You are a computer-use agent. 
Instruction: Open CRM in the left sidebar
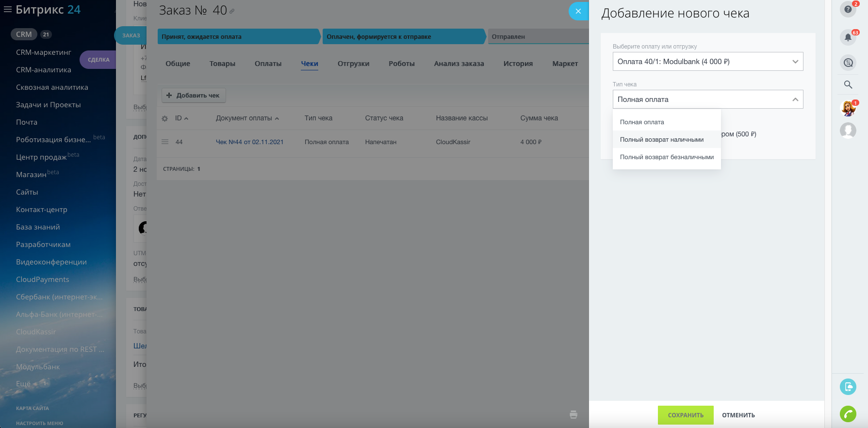[24, 34]
